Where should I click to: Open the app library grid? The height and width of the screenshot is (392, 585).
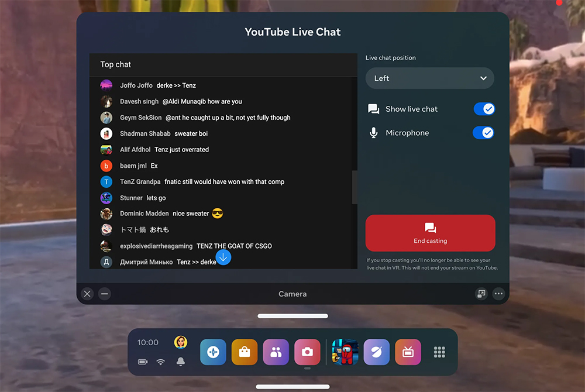[x=439, y=352]
